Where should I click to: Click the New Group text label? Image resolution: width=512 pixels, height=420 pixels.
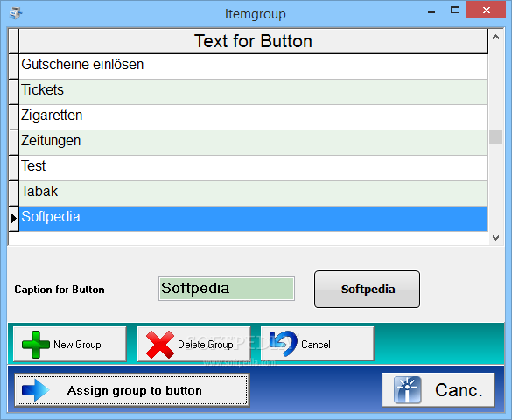click(x=77, y=345)
